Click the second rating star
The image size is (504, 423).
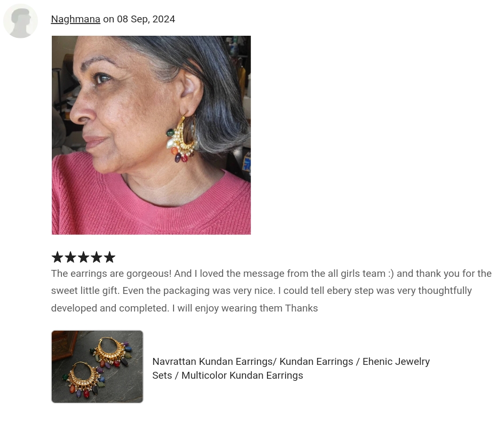coord(70,257)
